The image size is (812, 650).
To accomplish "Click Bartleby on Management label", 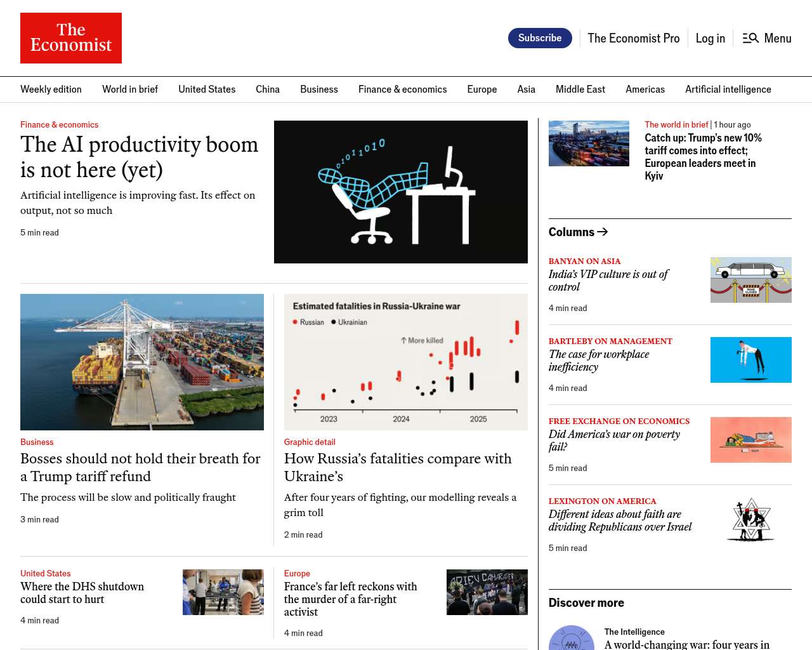I will click(610, 342).
